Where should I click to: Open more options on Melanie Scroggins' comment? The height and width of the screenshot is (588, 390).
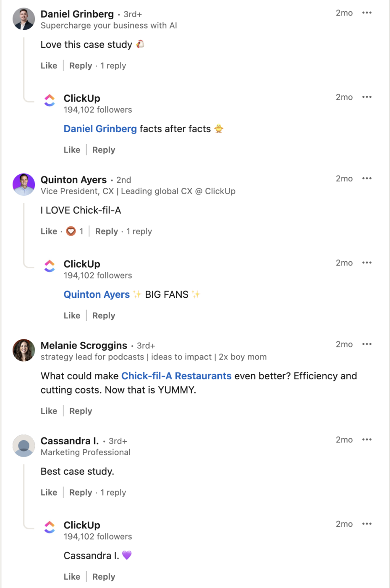[367, 344]
